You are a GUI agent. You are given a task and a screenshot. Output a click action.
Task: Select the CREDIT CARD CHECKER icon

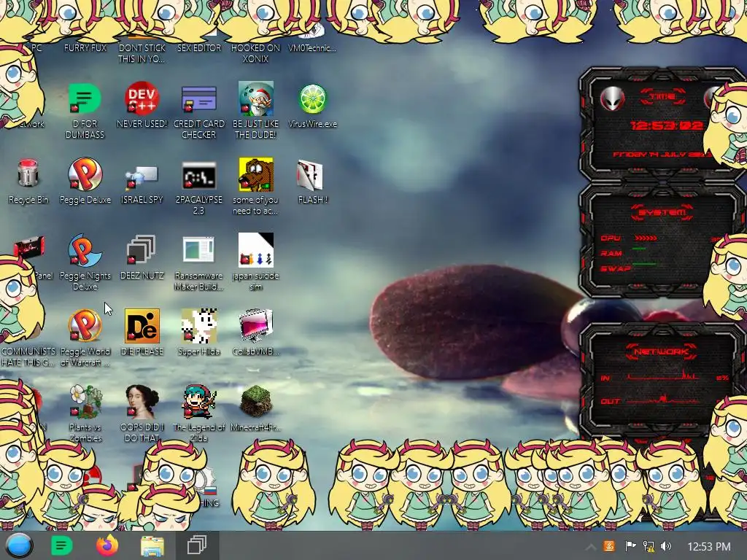point(198,98)
